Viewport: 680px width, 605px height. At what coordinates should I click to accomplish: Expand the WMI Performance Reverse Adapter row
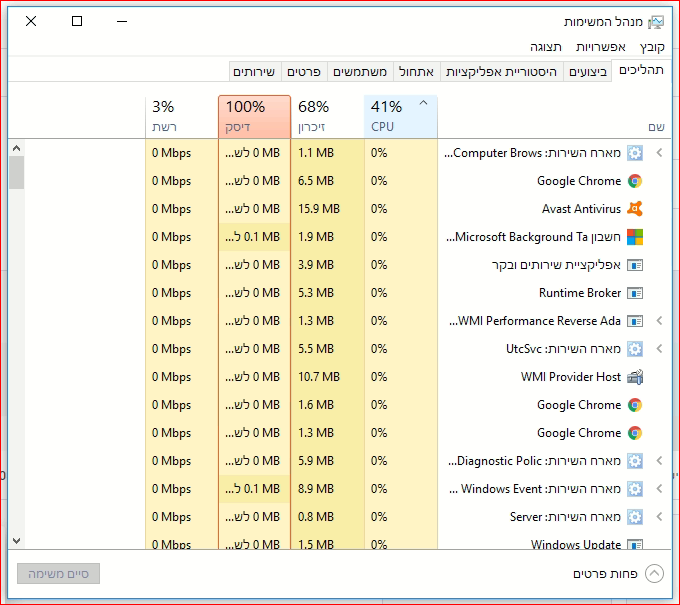coord(659,321)
